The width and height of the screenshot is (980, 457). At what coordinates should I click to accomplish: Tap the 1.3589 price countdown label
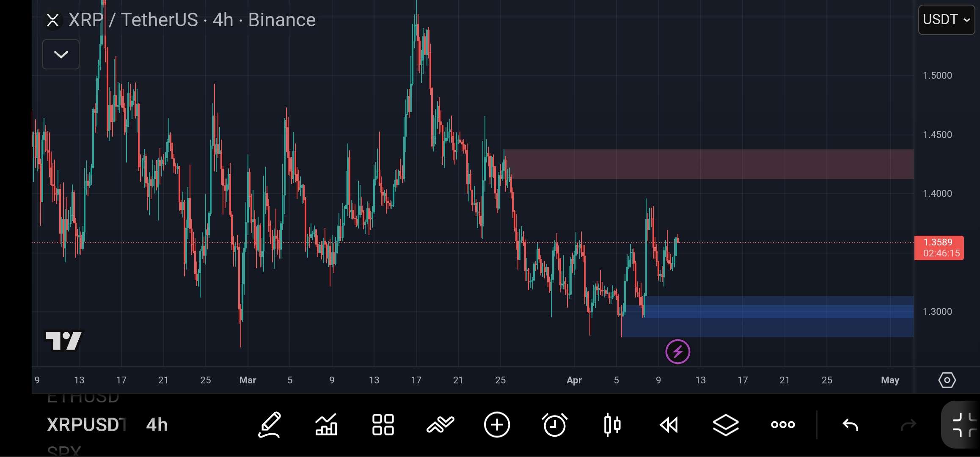click(x=940, y=248)
